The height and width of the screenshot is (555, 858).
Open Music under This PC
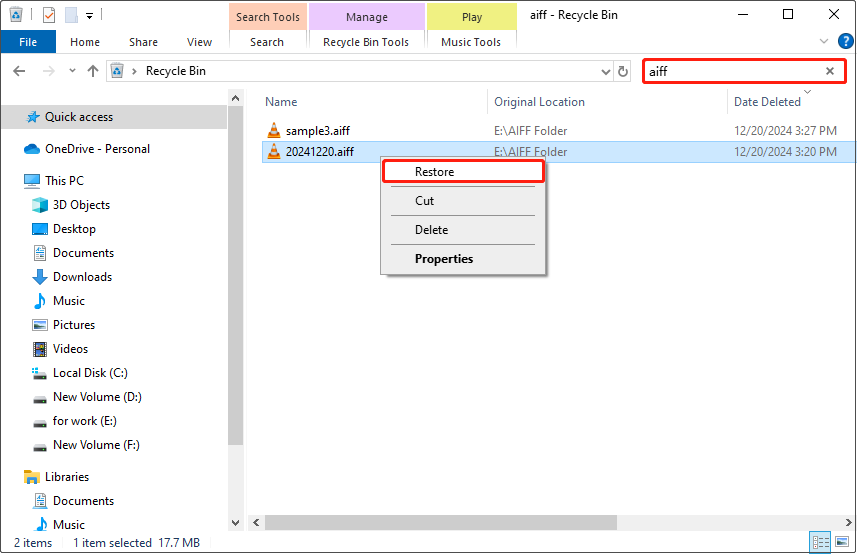[68, 301]
